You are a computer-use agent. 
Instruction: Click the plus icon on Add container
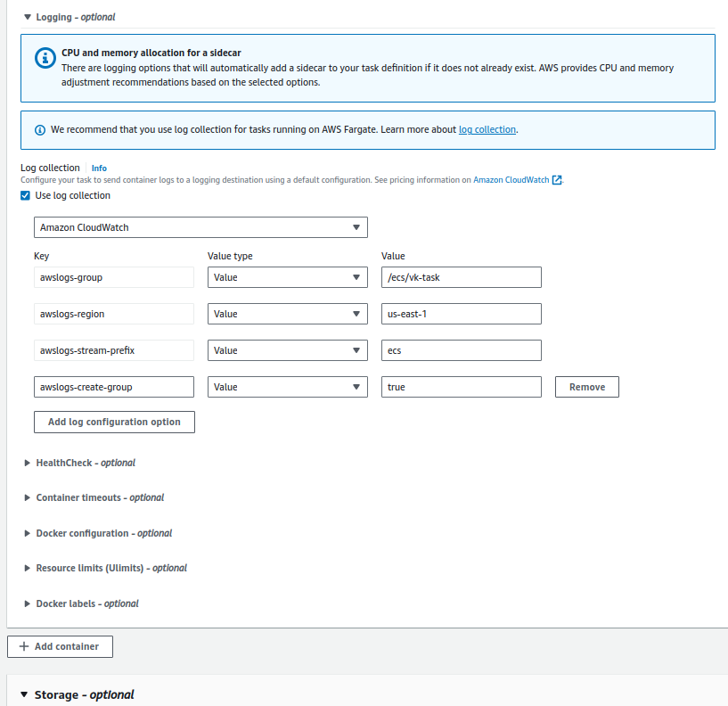(24, 646)
